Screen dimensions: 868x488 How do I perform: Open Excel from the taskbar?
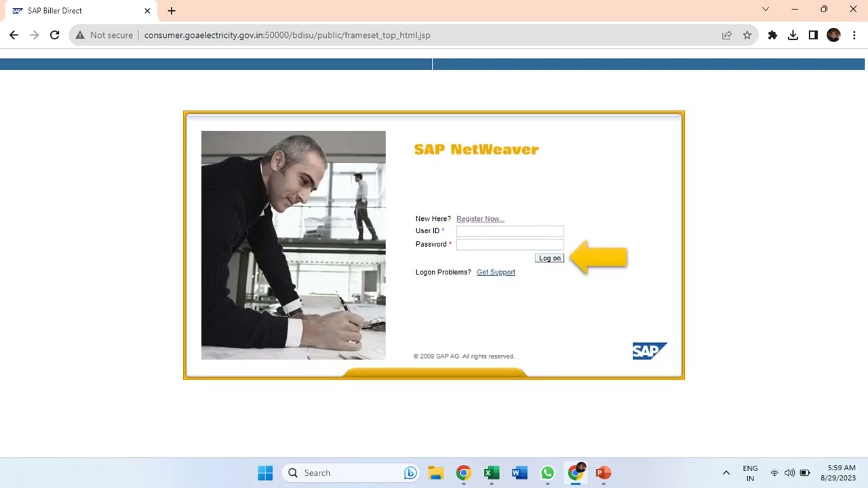492,473
